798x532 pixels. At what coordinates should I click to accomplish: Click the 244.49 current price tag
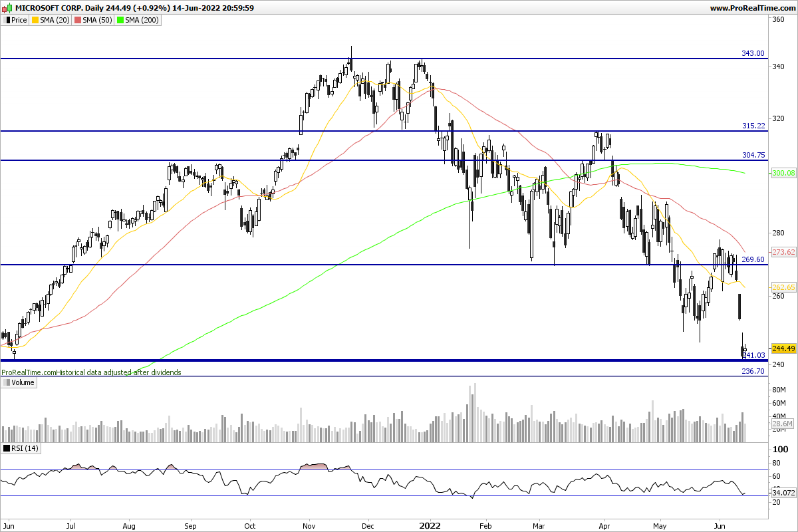(784, 348)
